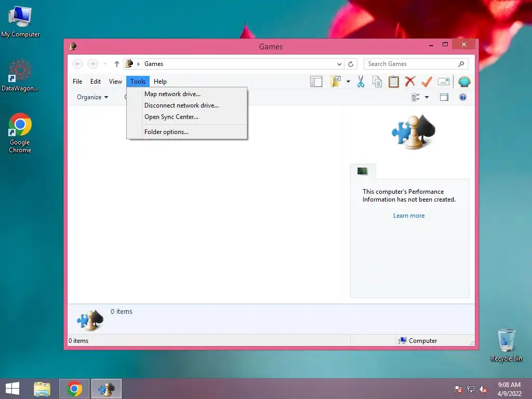Select Folder options...
532x399 pixels.
pos(187,132)
